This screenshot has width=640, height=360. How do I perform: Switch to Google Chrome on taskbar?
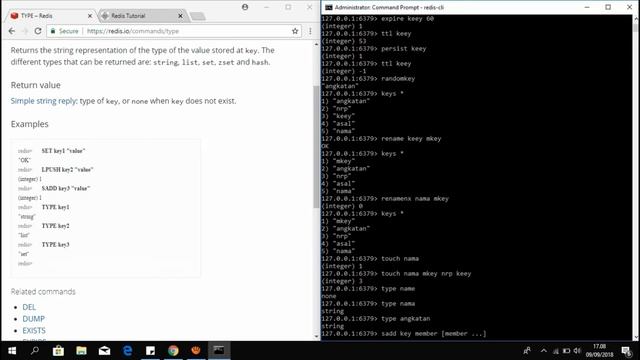pos(173,350)
